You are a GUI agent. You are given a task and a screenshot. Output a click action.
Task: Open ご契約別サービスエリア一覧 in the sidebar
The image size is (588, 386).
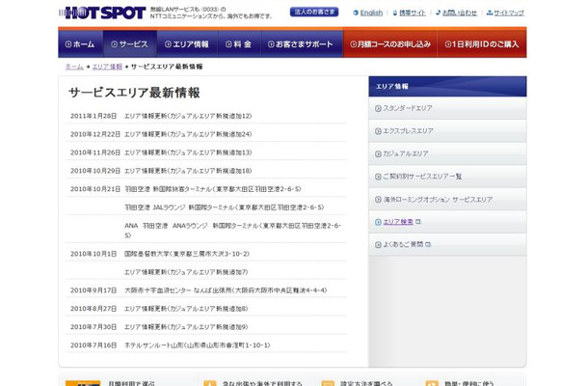[447, 177]
